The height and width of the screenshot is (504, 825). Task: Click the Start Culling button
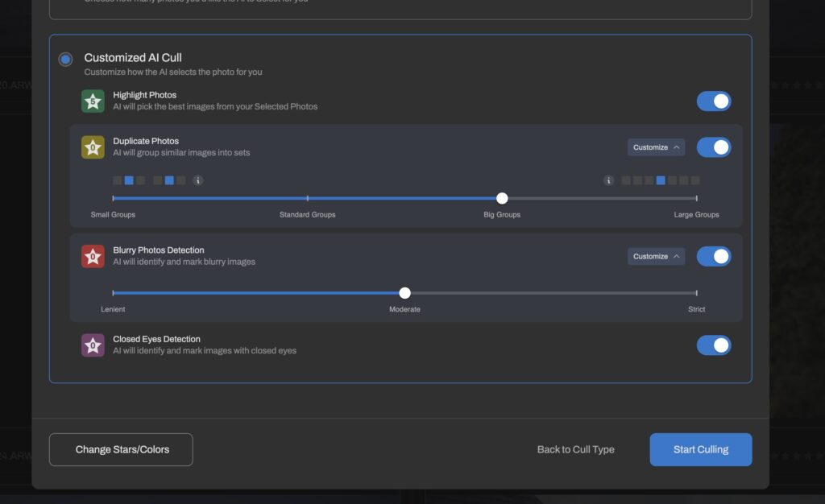700,449
